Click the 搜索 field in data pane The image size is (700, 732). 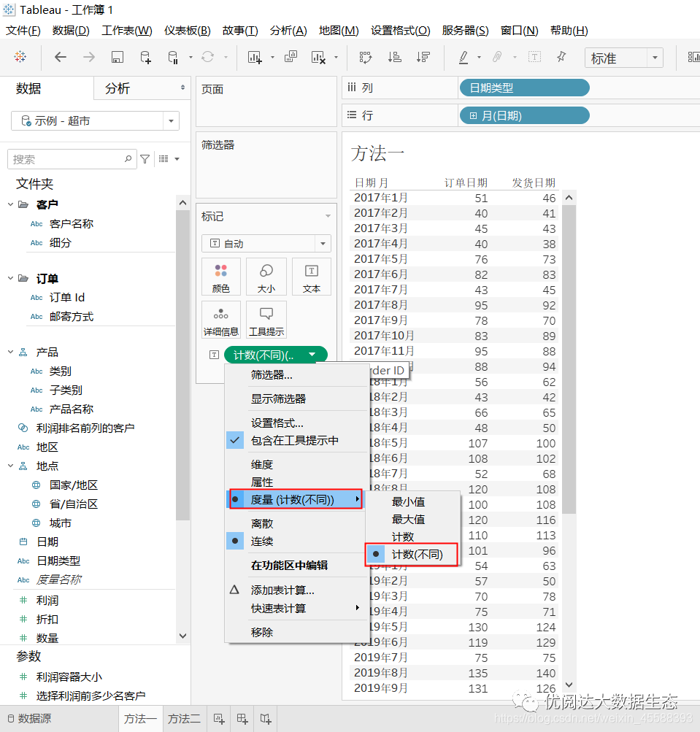[72, 159]
